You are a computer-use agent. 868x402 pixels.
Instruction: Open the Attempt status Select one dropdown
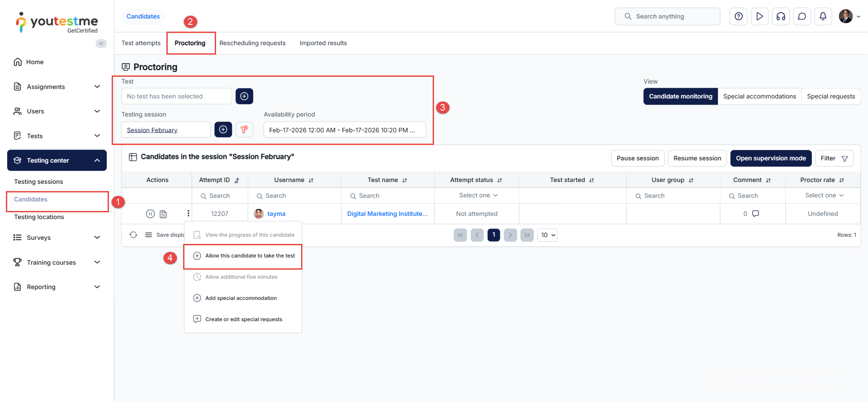[x=478, y=196]
